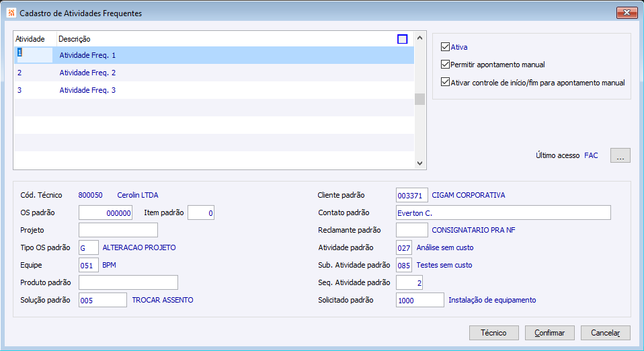Click activity number cell 1

(34, 55)
